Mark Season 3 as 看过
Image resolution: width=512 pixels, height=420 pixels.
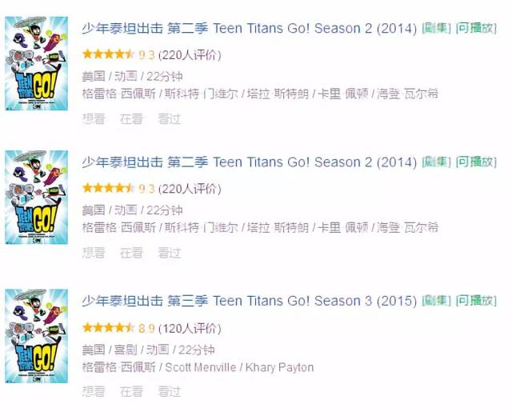(169, 391)
